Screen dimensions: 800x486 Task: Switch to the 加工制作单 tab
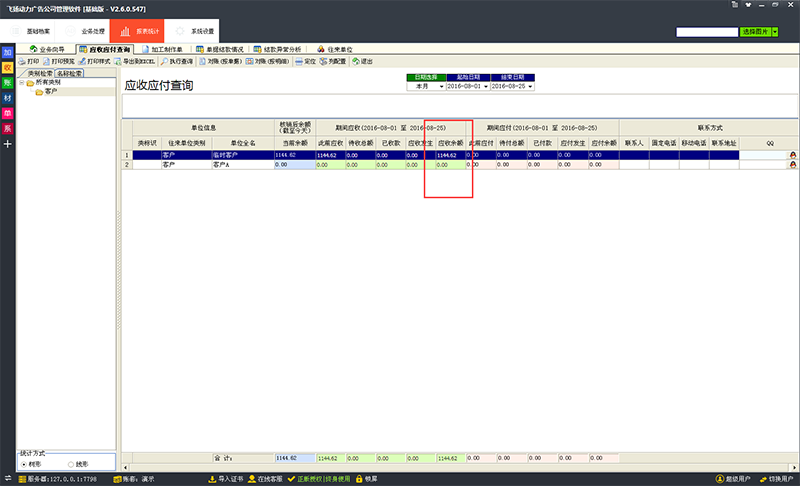tap(170, 48)
